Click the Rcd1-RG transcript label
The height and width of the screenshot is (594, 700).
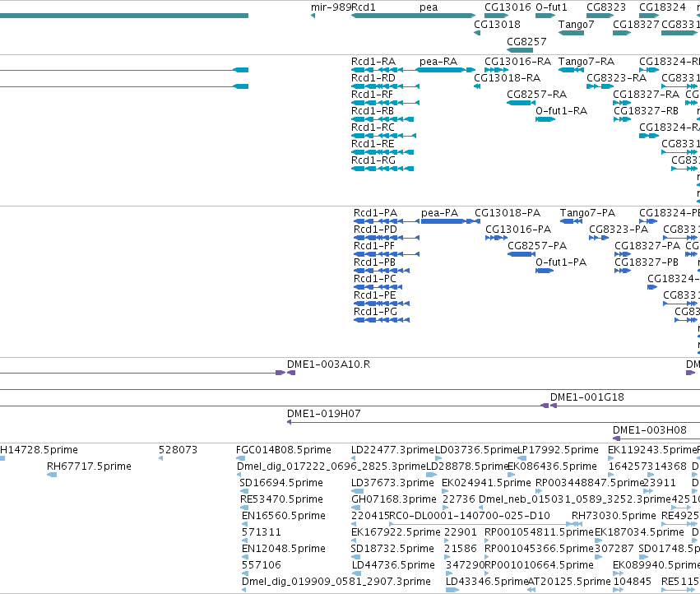coord(373,160)
